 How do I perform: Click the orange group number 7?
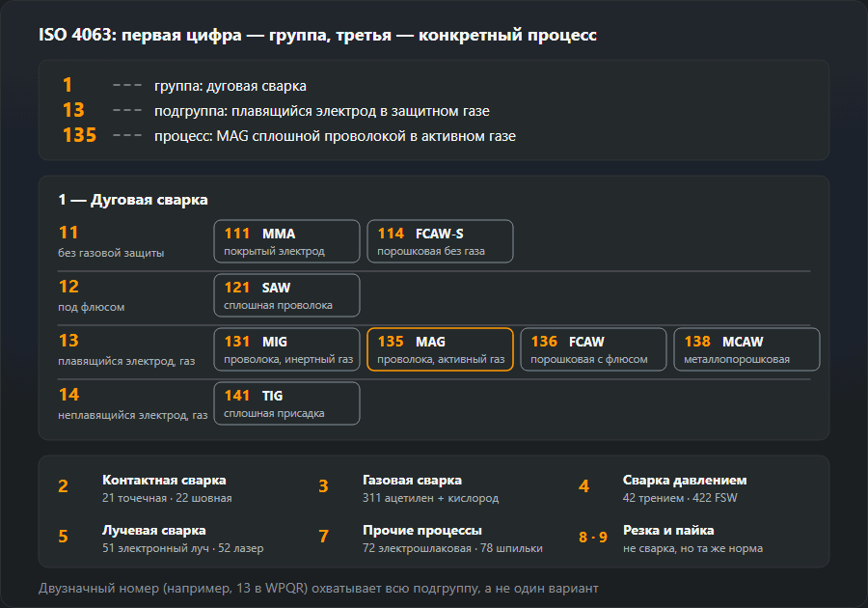323,537
